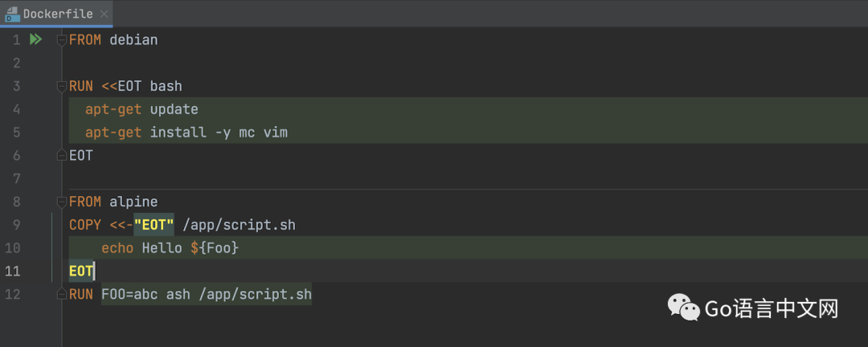This screenshot has height=347, width=868.
Task: Switch to the Dockerfile tab
Action: coord(56,14)
